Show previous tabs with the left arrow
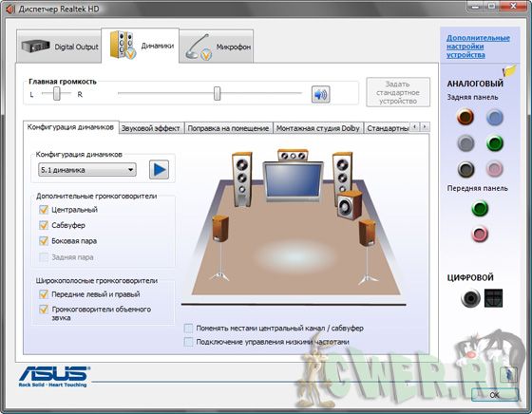Viewport: 532px width, 414px height. pyautogui.click(x=414, y=127)
